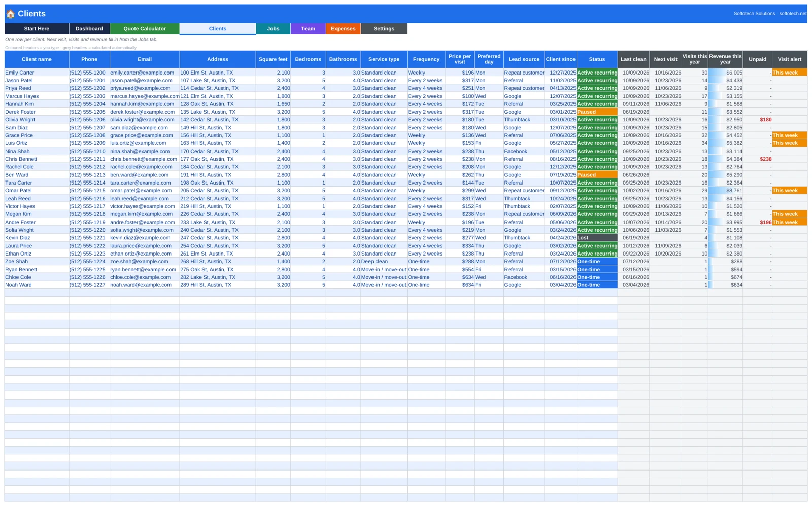Click the email cell jason.patel@example.com

point(145,80)
